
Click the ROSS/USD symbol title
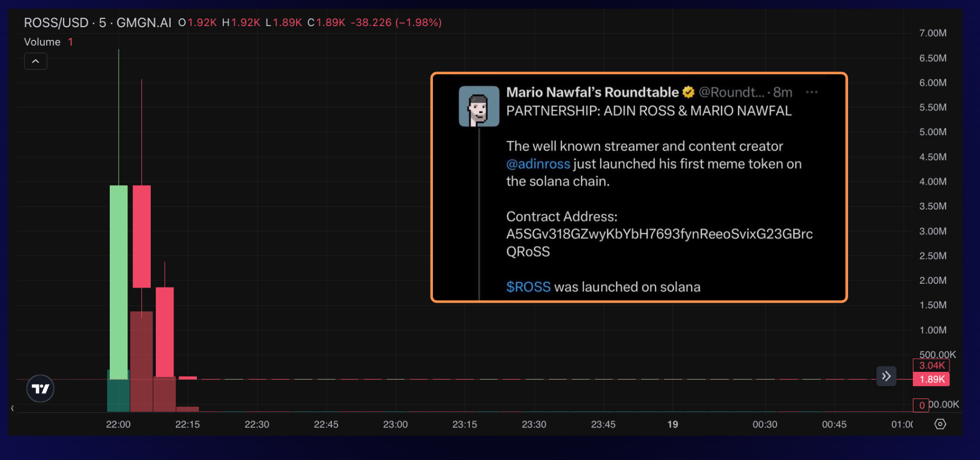tap(56, 23)
